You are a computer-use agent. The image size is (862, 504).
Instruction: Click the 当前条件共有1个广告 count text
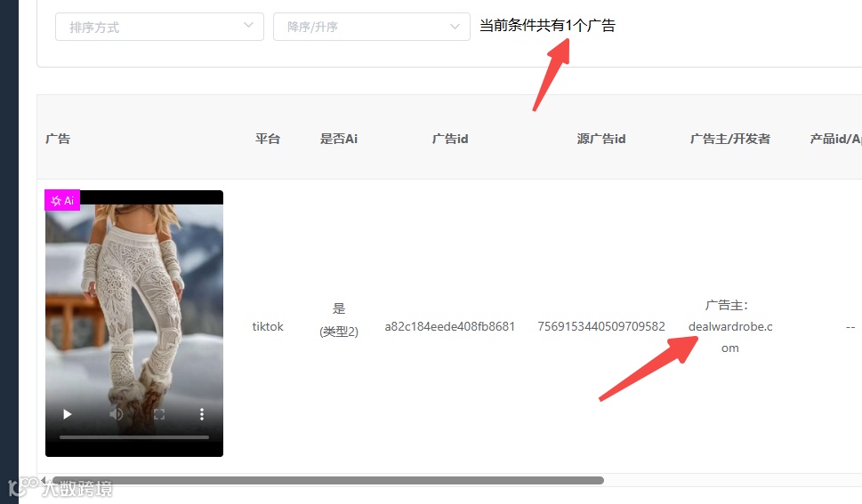[x=547, y=25]
